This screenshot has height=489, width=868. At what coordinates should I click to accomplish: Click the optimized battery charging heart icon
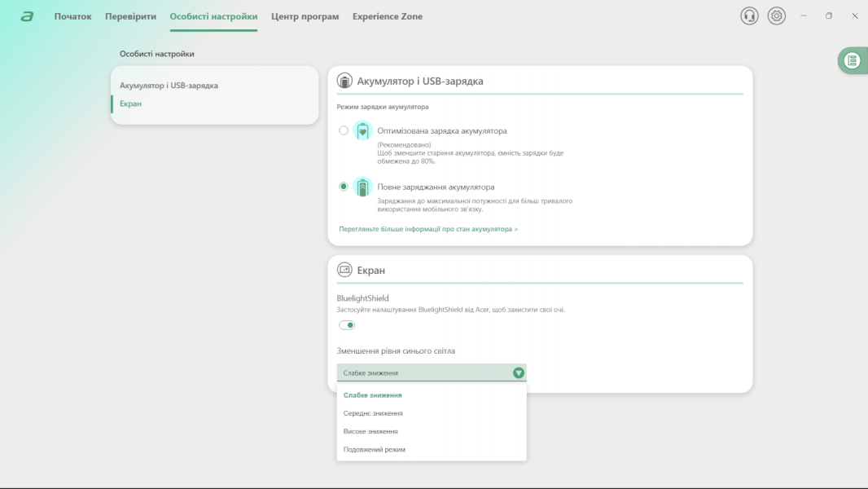363,131
